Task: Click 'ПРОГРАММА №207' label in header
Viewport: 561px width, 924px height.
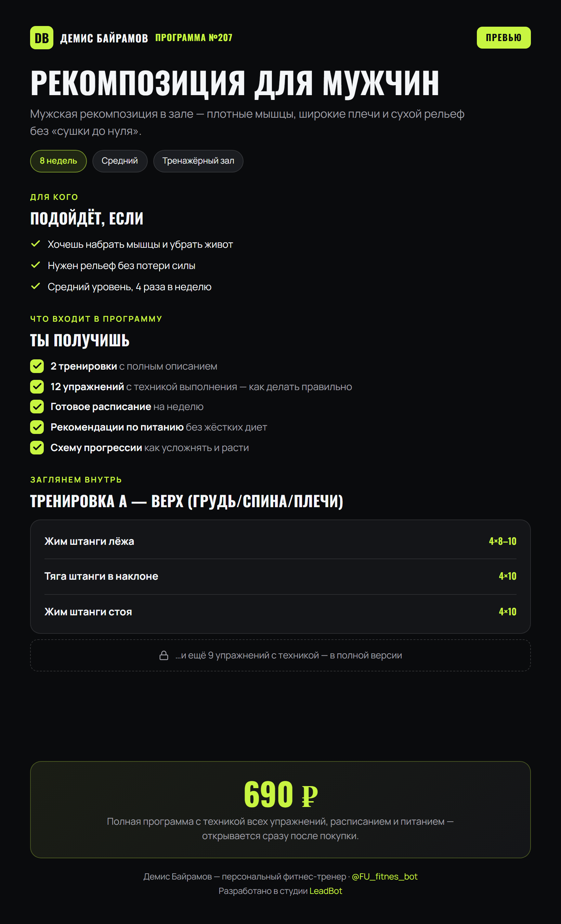Action: point(194,38)
